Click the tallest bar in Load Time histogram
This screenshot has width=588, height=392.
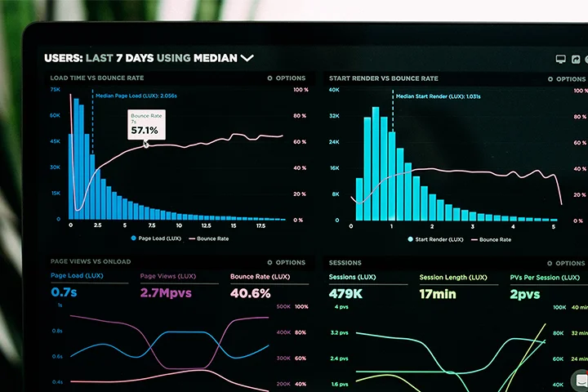click(76, 159)
